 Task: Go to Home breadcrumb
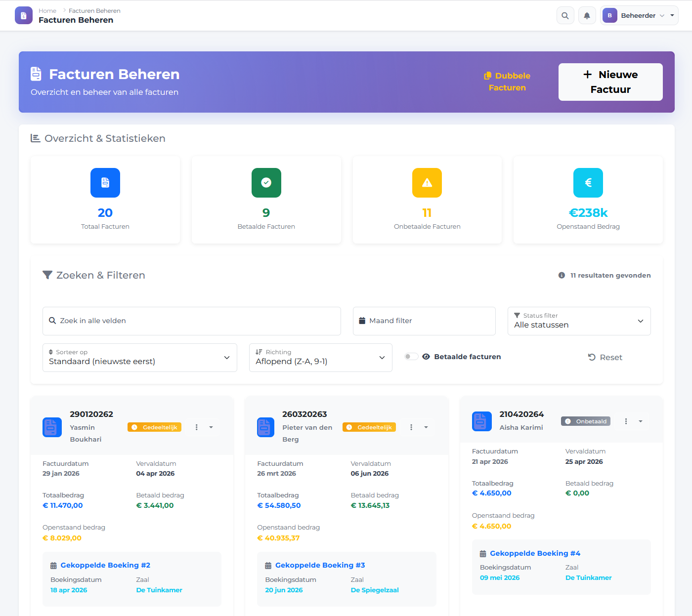[x=47, y=11]
